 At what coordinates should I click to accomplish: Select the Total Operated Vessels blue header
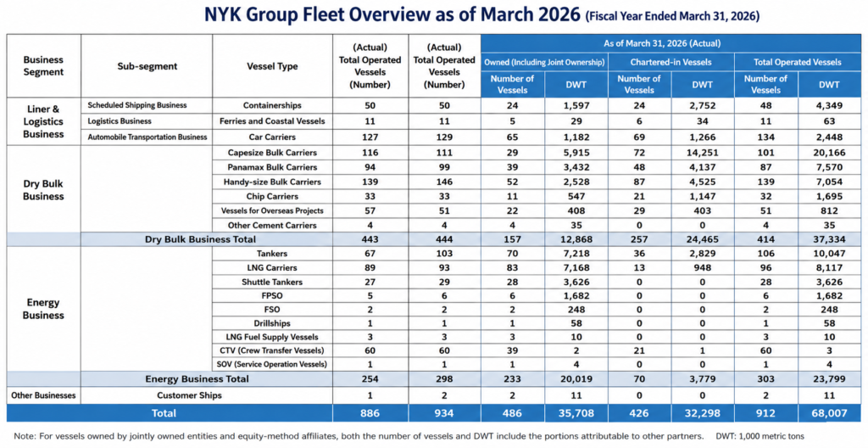(x=798, y=62)
